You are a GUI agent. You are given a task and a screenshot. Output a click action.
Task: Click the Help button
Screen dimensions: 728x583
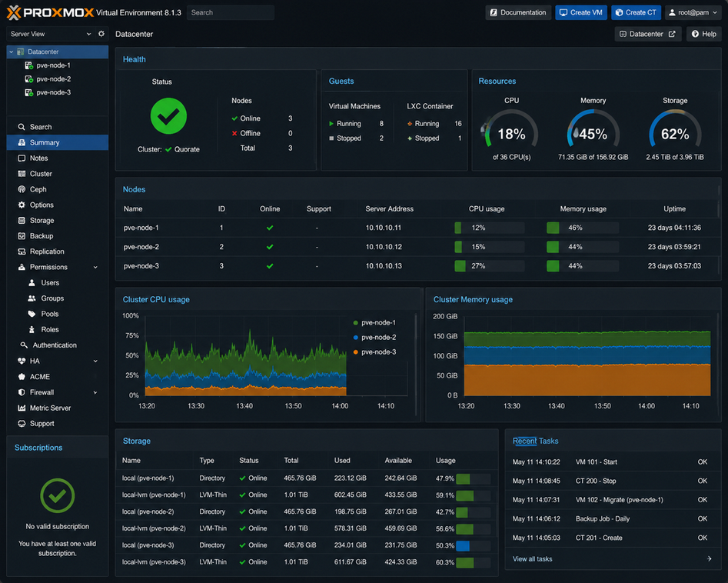point(704,34)
